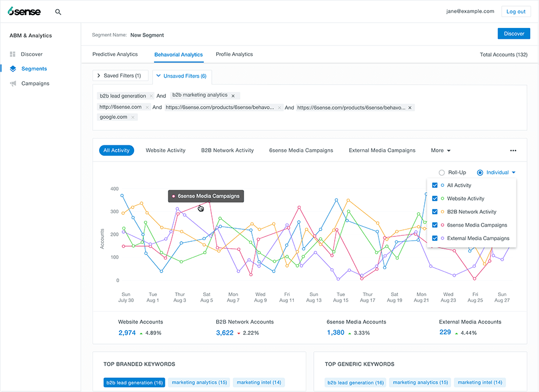Click the 6sense Media Accounts value 1,380
The image size is (539, 392).
coord(335,332)
